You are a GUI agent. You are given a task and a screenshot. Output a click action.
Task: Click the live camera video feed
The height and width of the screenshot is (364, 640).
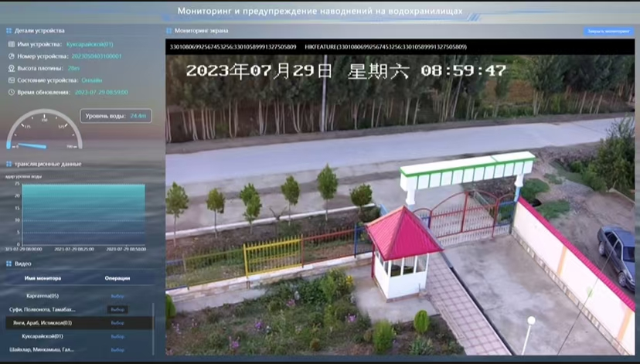coord(400,201)
